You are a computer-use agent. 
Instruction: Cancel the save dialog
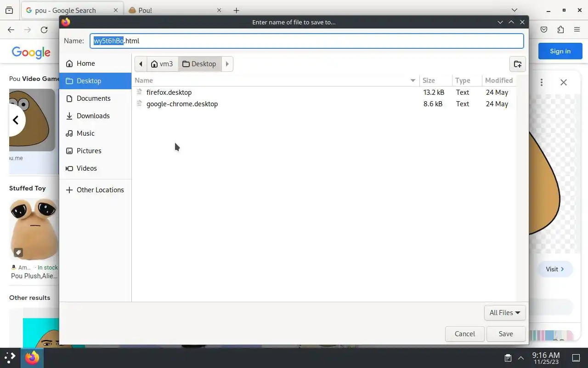tap(465, 334)
